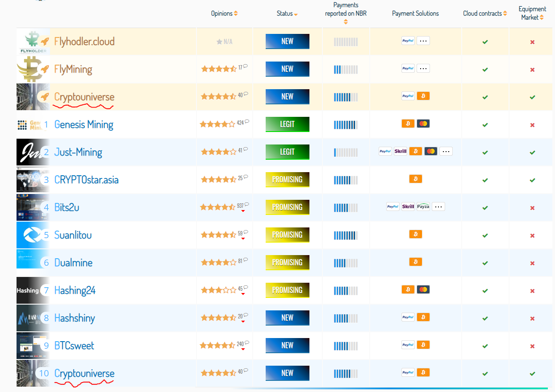Image resolution: width=555 pixels, height=392 pixels.
Task: Click the 25 opinions count for CRYPTOstar.asia
Action: coord(240,178)
